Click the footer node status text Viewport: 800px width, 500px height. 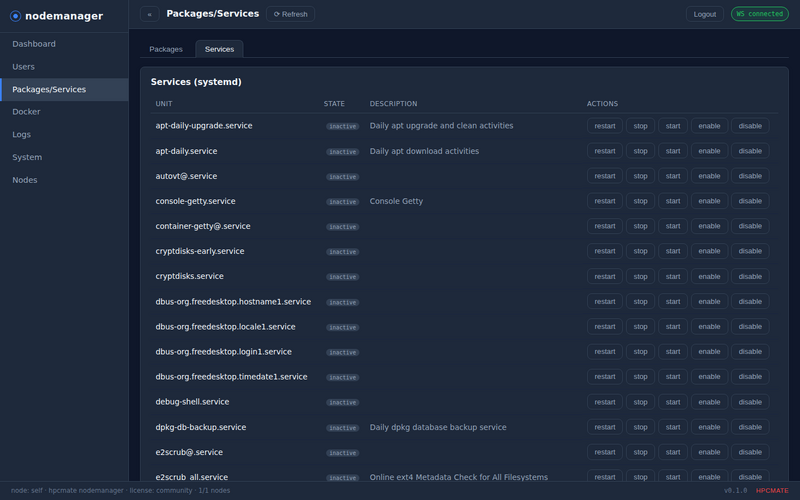(x=120, y=491)
